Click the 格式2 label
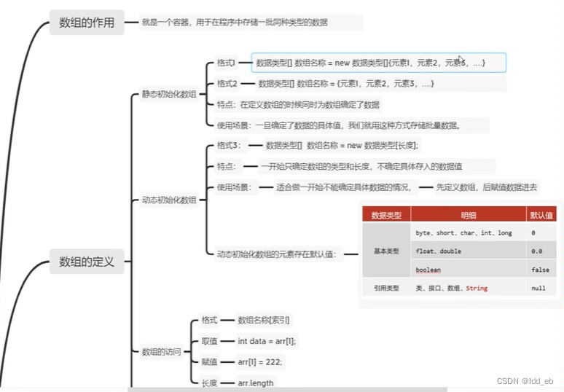Image resolution: width=564 pixels, height=392 pixels. coord(227,84)
